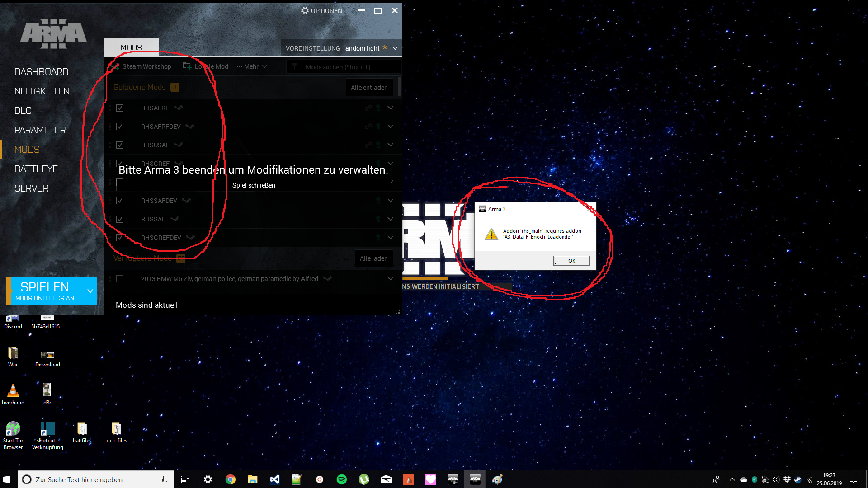
Task: Open the Parameter section in sidebar
Action: [x=40, y=130]
